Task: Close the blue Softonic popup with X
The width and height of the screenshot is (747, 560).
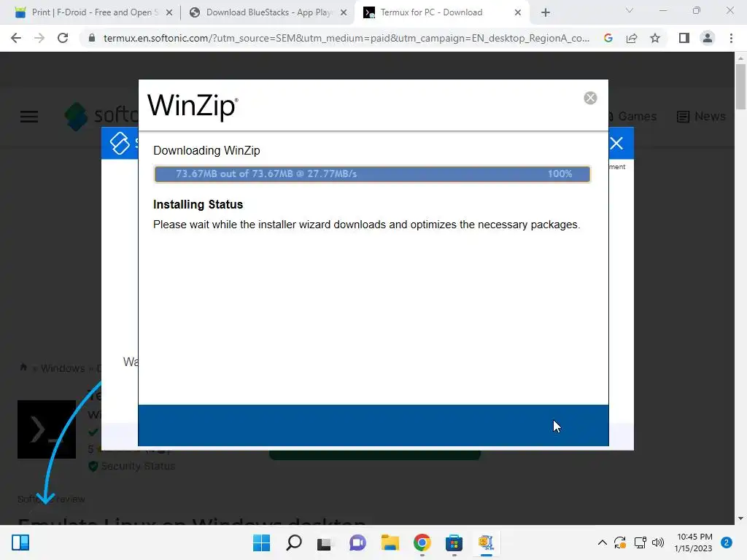Action: point(616,144)
